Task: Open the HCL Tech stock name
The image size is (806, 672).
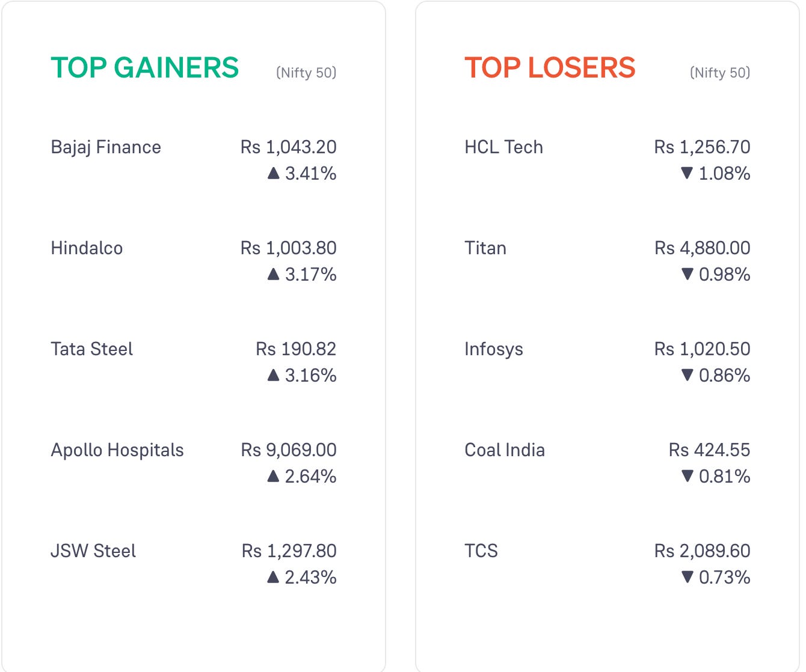Action: click(x=503, y=147)
